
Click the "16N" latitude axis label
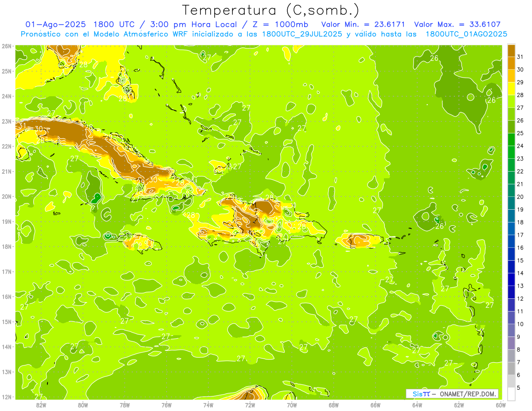tap(6, 297)
